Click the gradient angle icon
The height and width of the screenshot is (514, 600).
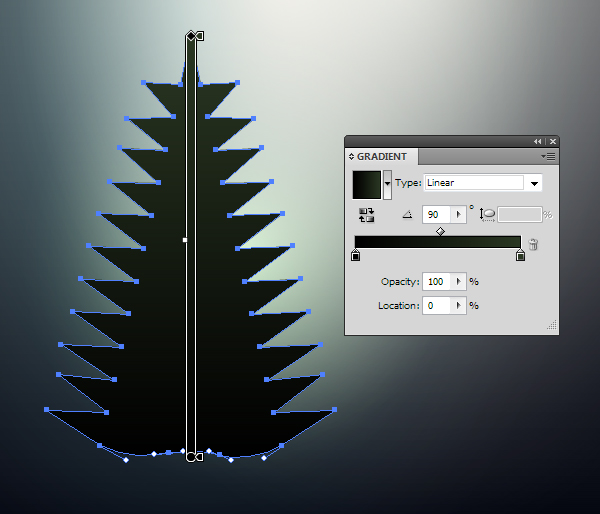click(x=408, y=215)
